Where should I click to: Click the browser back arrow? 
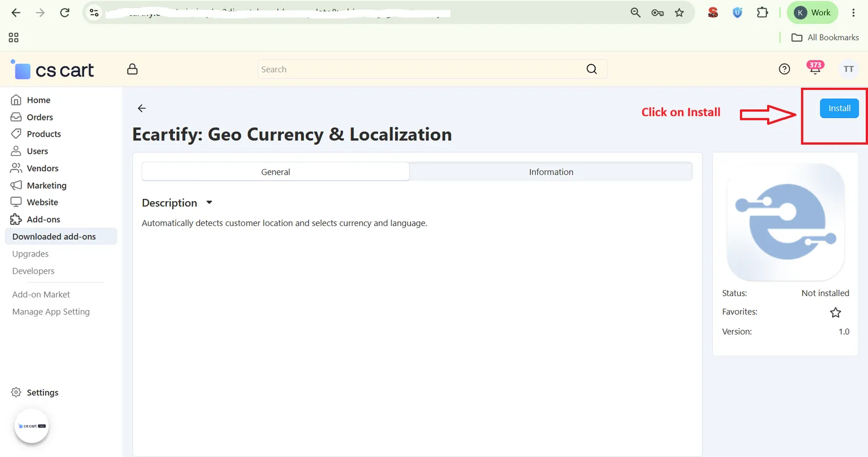tap(16, 12)
